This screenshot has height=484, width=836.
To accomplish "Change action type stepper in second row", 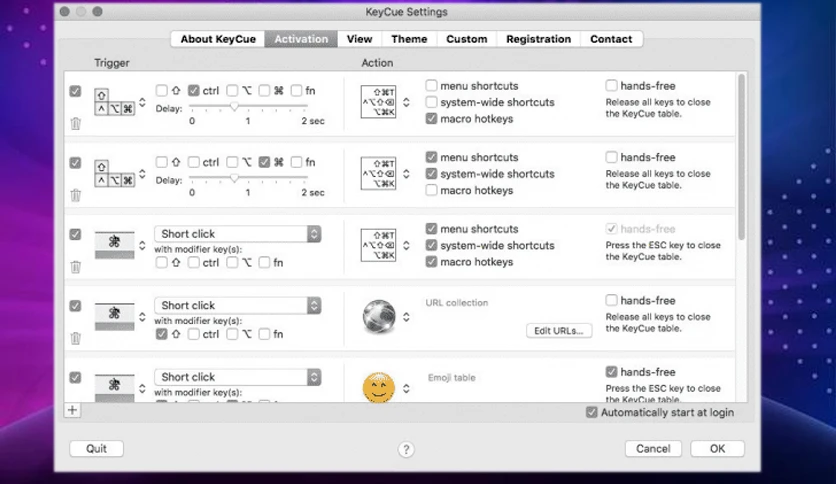I will pos(406,173).
